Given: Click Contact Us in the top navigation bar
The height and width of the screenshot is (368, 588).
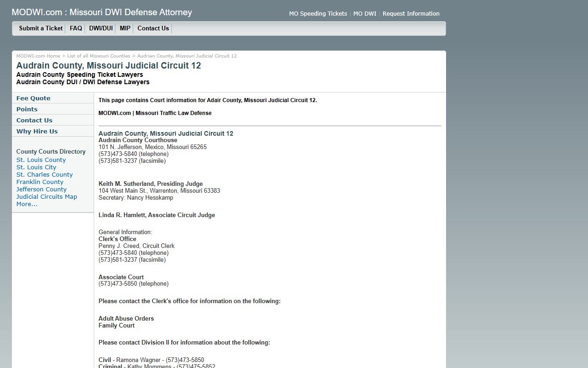Looking at the screenshot, I should click(x=153, y=29).
